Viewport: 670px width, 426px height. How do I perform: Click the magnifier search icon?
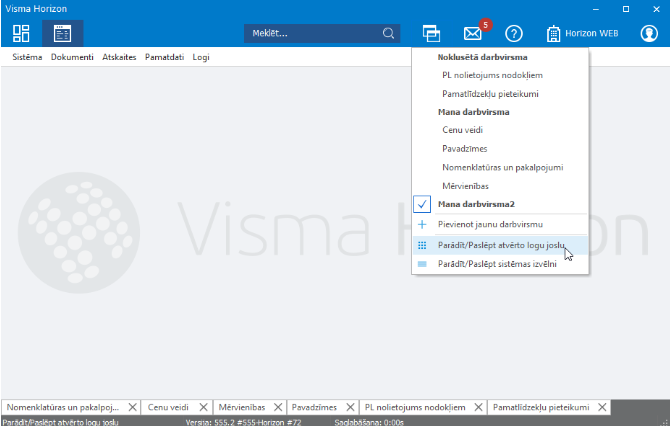pos(388,33)
